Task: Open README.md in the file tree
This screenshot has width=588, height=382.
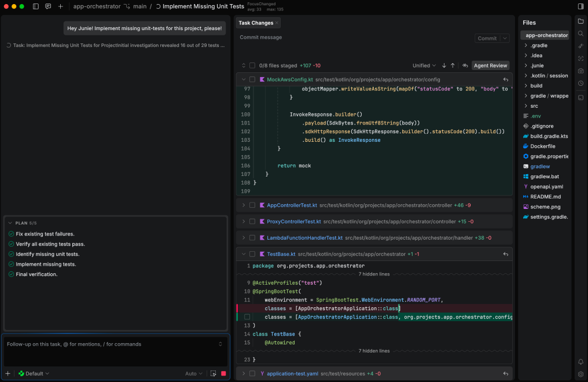Action: pyautogui.click(x=545, y=197)
